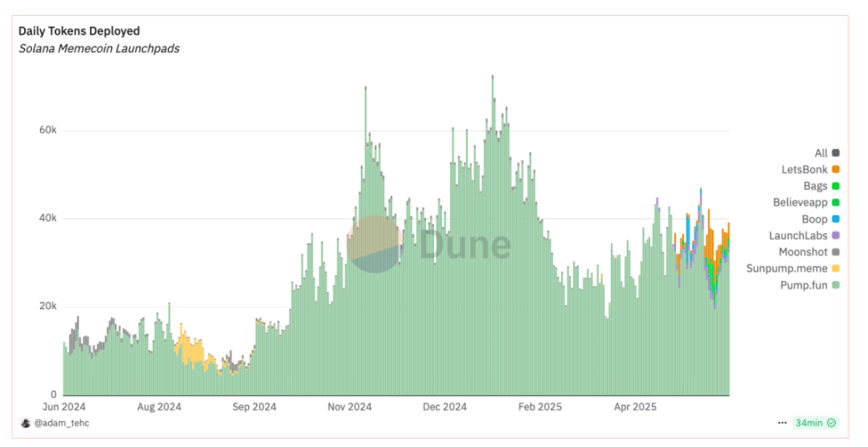Image resolution: width=868 pixels, height=447 pixels.
Task: Click the green checkmark status icon
Action: 830,423
